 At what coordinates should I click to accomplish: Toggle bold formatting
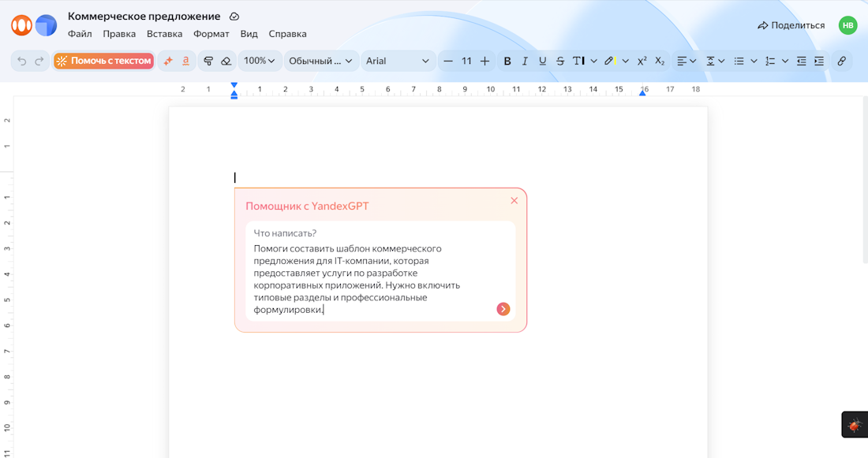pyautogui.click(x=507, y=61)
